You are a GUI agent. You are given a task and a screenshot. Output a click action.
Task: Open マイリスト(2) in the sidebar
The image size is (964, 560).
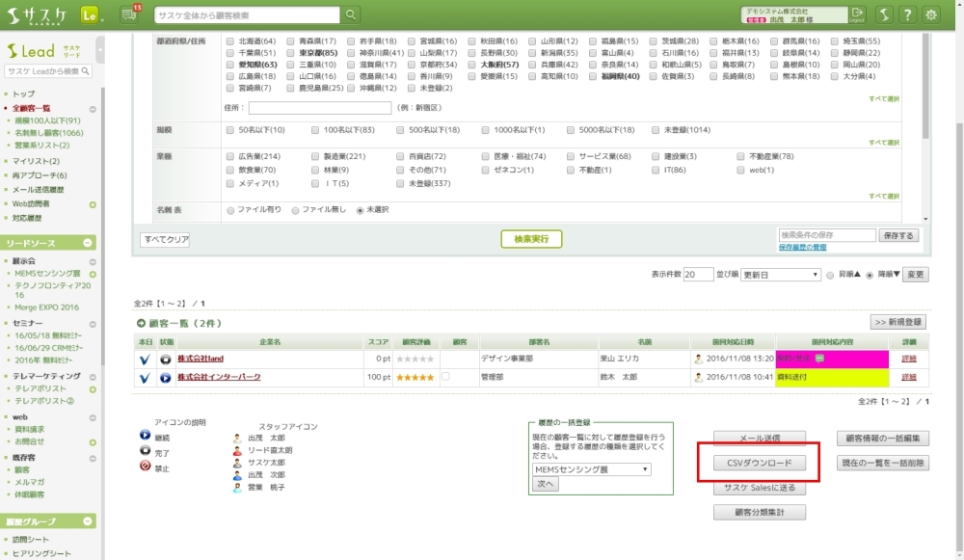[36, 161]
